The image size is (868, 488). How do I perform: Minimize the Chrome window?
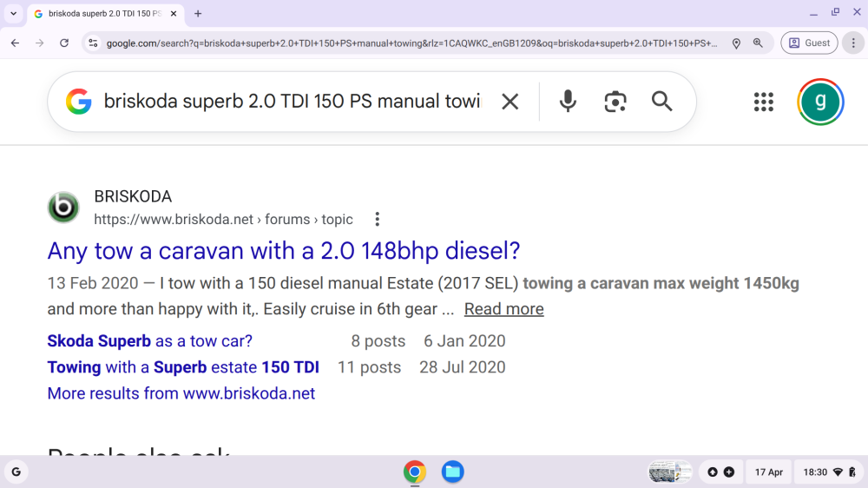tap(813, 13)
